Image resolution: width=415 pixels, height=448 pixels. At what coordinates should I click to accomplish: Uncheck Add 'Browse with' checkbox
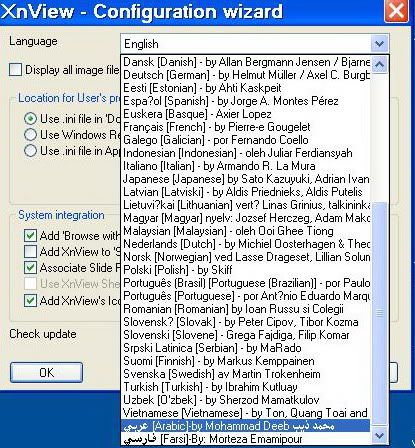[x=30, y=236]
